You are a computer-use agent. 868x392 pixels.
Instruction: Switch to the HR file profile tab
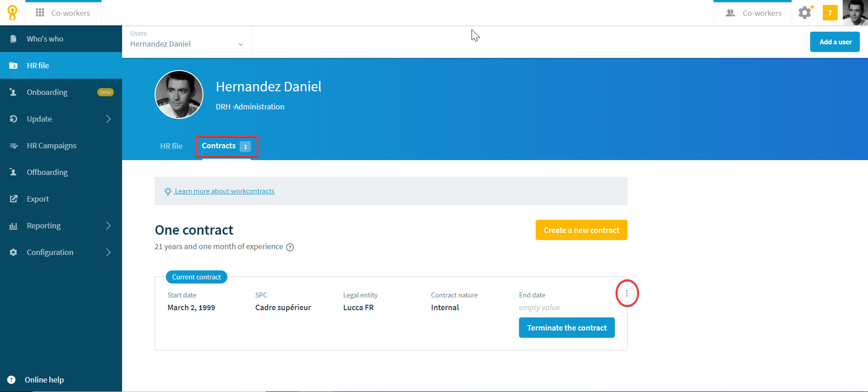point(171,146)
